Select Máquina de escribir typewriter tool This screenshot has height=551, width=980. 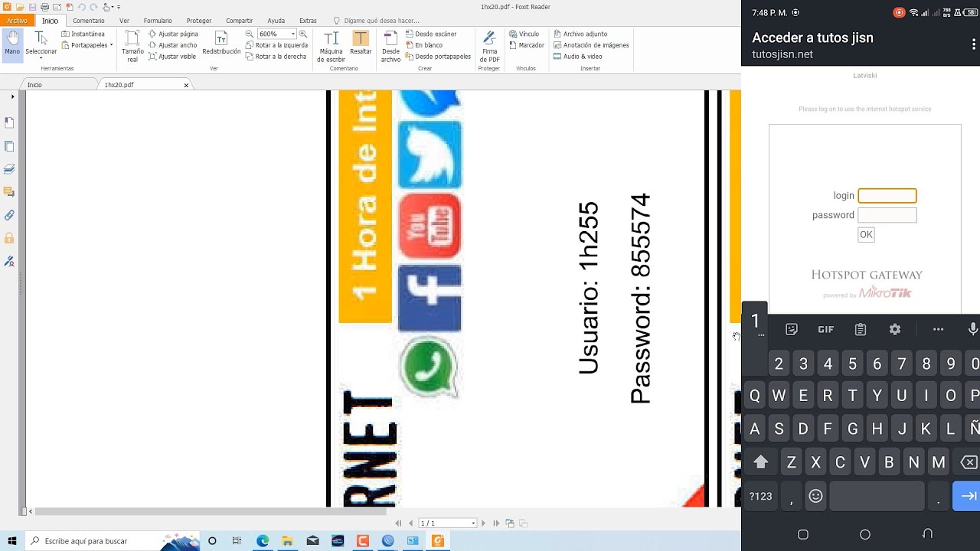(x=331, y=47)
